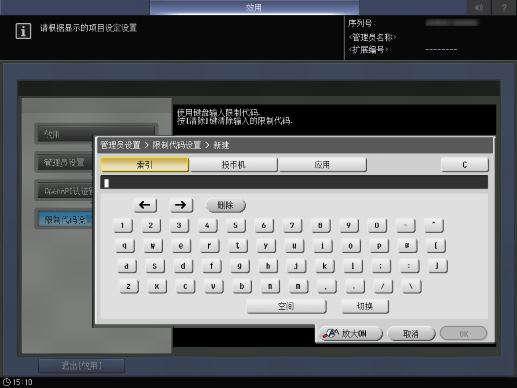
Task: Tap the colon : key
Action: [x=409, y=266]
